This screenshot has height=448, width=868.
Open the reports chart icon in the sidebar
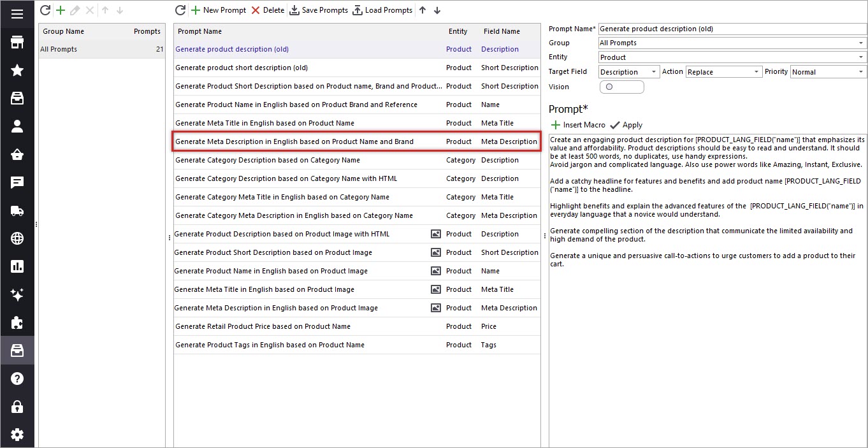[17, 266]
